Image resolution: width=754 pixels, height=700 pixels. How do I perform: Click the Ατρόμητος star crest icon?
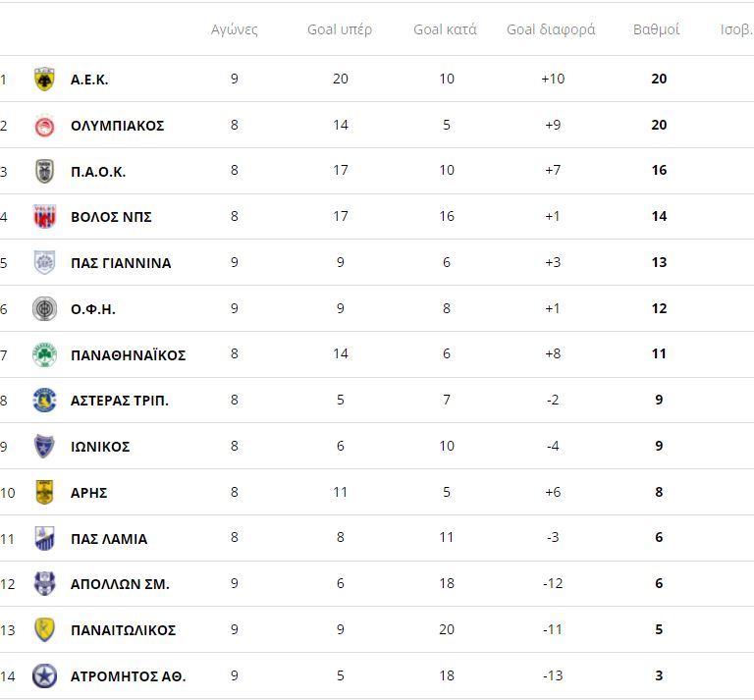click(x=44, y=675)
